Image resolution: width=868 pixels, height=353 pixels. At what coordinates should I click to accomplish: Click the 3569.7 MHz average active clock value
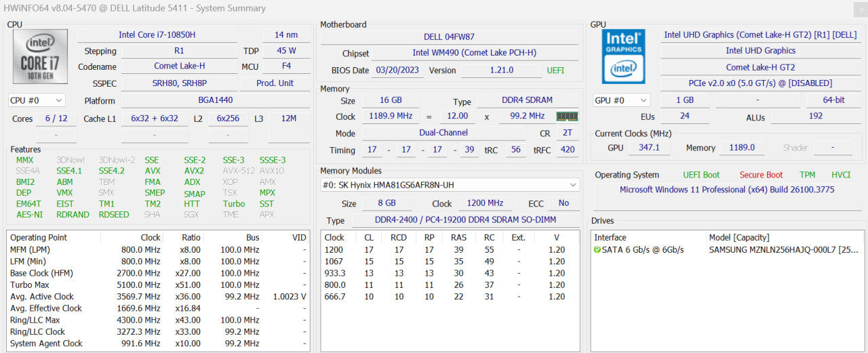(x=141, y=297)
